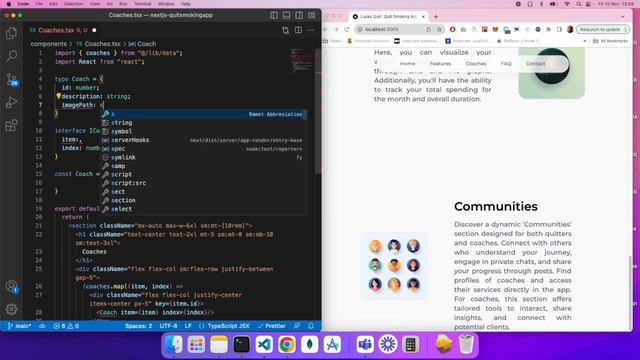Open the Features link in page navbar
The width and height of the screenshot is (640, 360).
tap(440, 64)
